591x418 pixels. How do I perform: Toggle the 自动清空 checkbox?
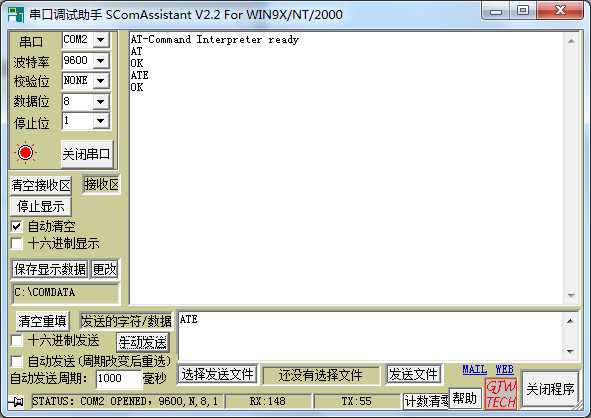coord(17,227)
